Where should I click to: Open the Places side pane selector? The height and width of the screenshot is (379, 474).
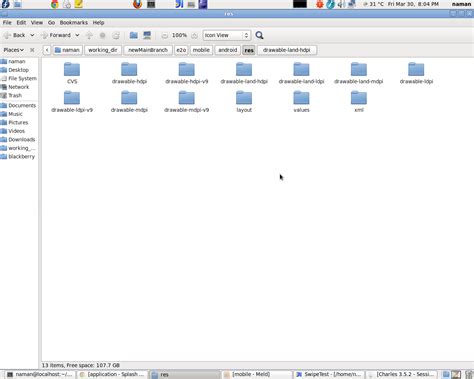coord(13,50)
